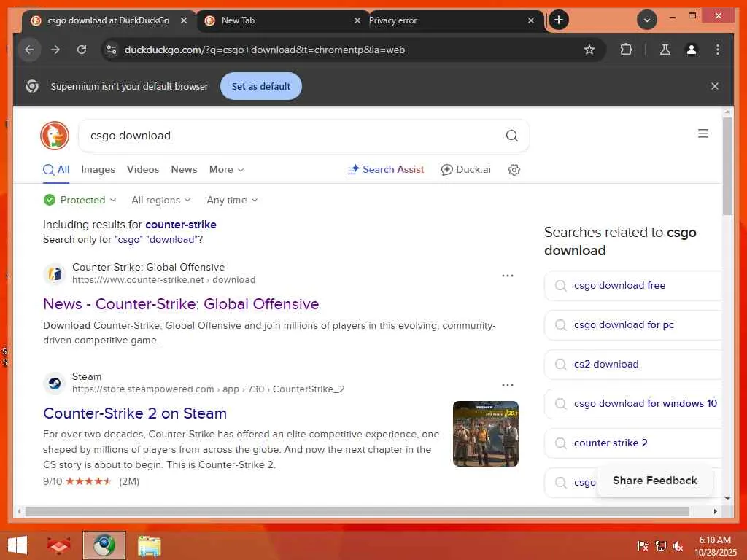Screen dimensions: 747x560
Task: Close the csgo download DuckDuckGo tab
Action: coord(183,20)
